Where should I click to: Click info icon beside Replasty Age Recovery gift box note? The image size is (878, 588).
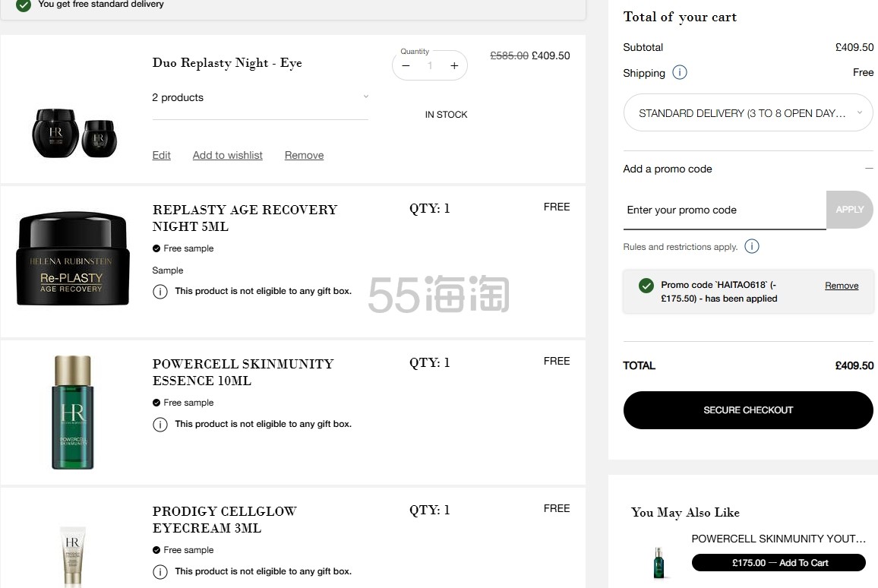coord(160,292)
